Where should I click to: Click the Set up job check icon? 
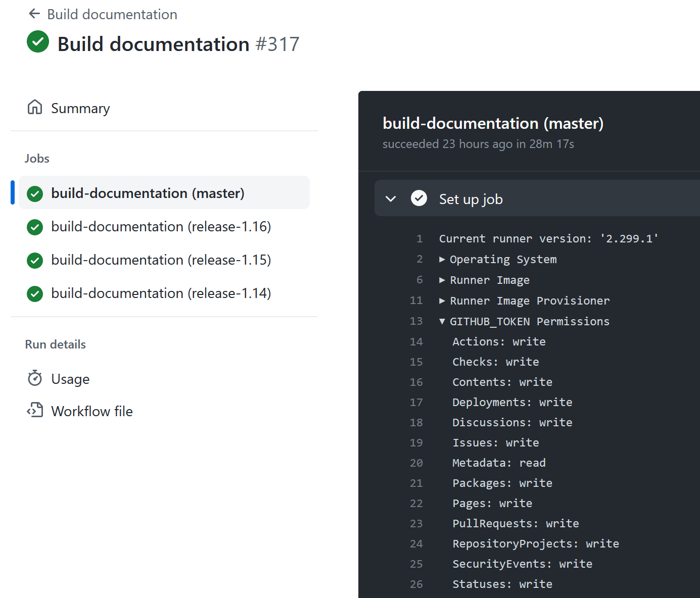(x=419, y=198)
